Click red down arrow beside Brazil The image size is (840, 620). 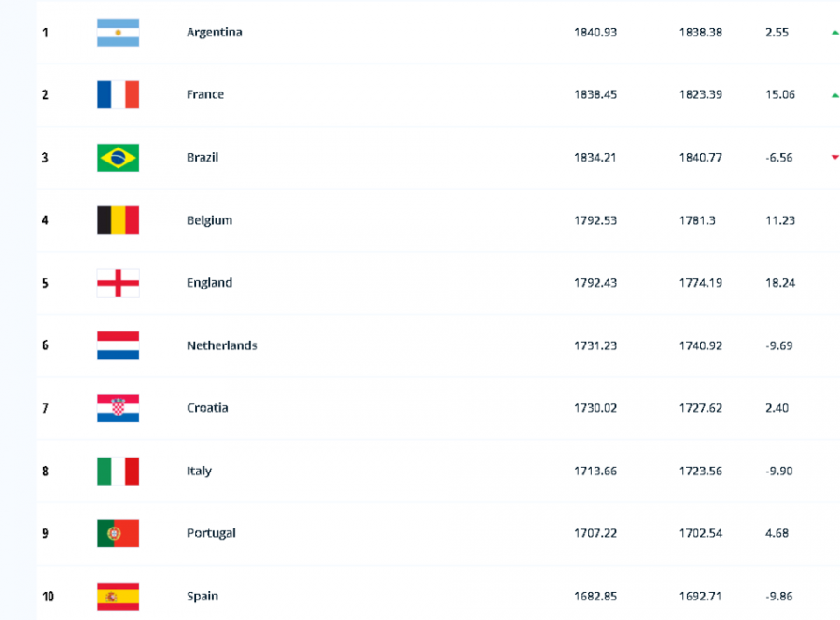coord(834,157)
